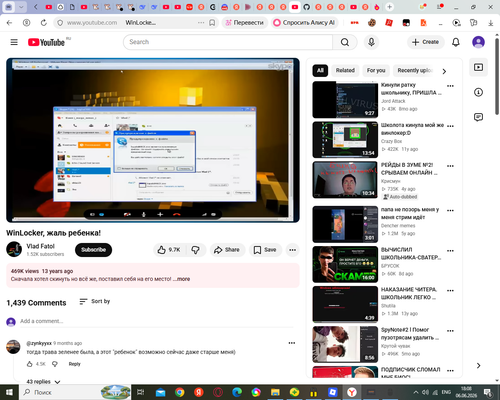Open options for the Jord Attack video
500x400 pixels.
[x=450, y=86]
